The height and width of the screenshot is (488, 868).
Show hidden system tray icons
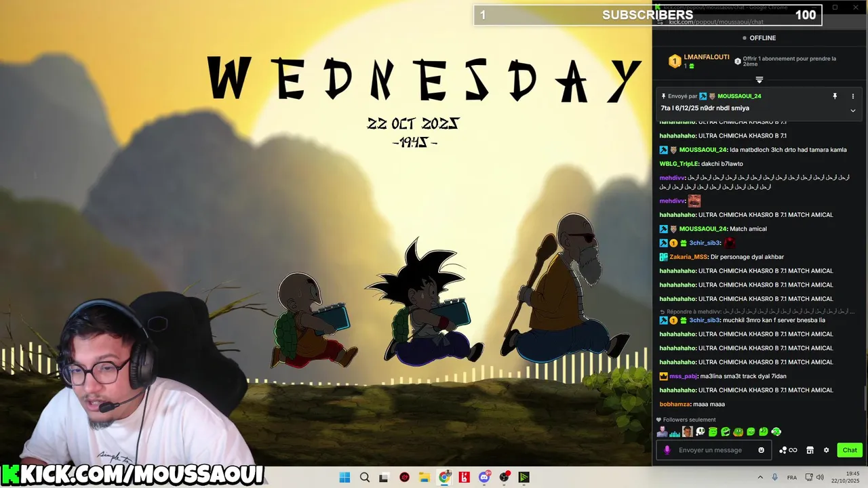(x=760, y=477)
